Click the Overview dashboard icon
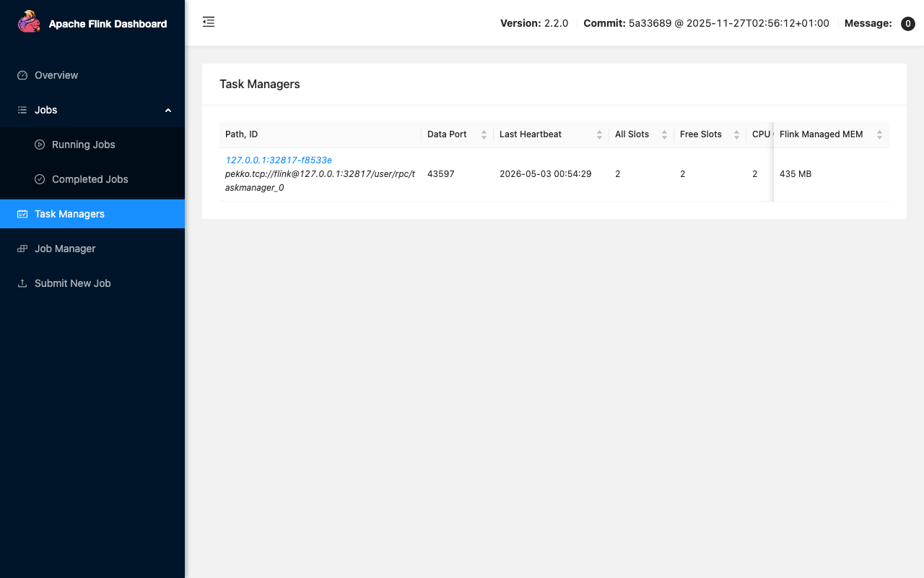 (x=22, y=75)
